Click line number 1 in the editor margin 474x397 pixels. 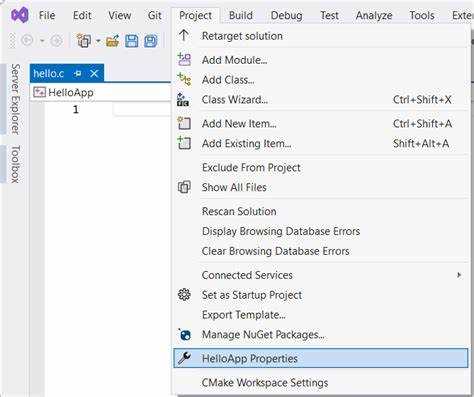point(76,109)
